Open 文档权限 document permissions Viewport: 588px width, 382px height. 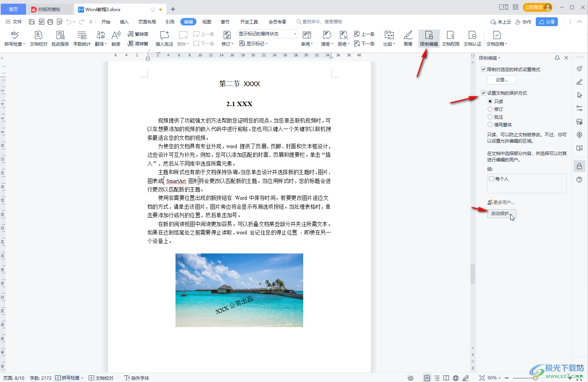[451, 38]
